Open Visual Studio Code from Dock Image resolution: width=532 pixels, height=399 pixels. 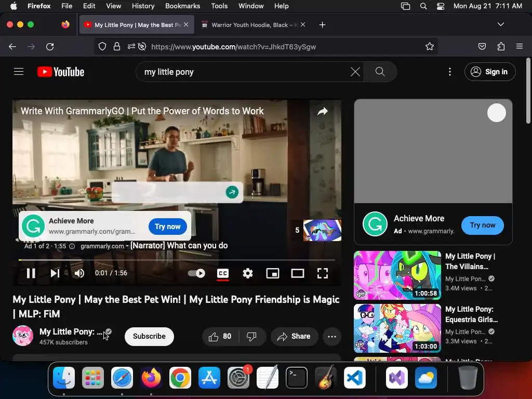click(354, 378)
